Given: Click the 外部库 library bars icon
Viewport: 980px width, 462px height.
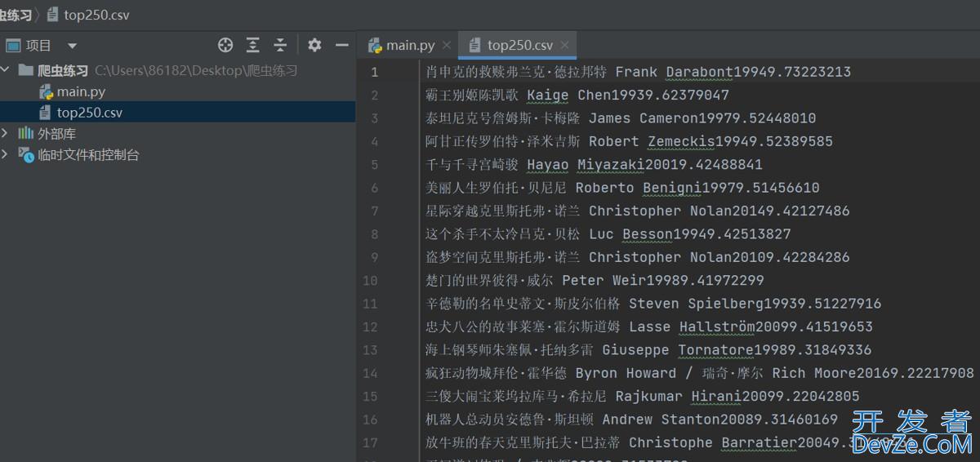Looking at the screenshot, I should pos(26,133).
